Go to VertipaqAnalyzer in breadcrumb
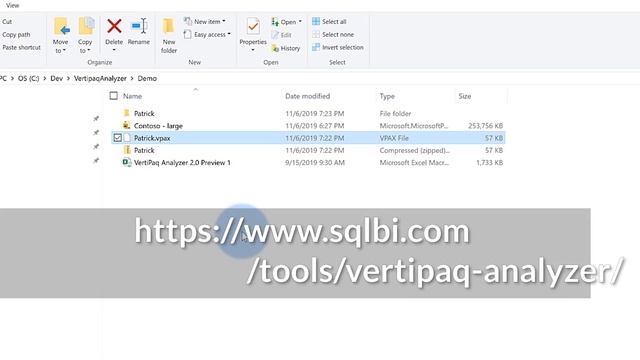The width and height of the screenshot is (640, 360). click(100, 78)
